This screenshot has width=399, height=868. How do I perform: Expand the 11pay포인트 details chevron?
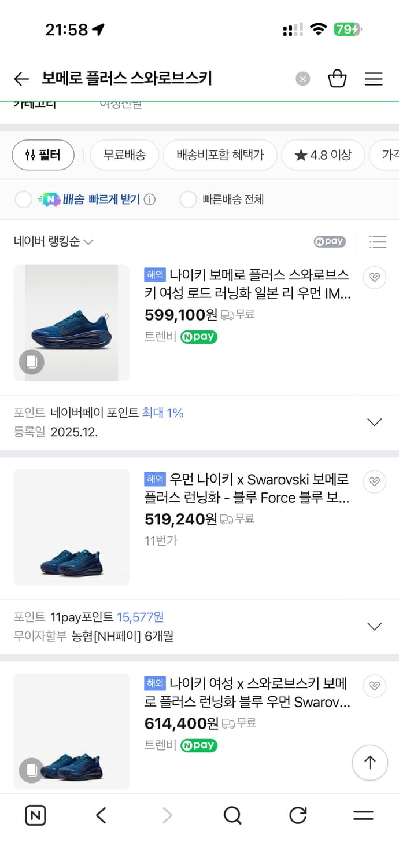pos(375,626)
